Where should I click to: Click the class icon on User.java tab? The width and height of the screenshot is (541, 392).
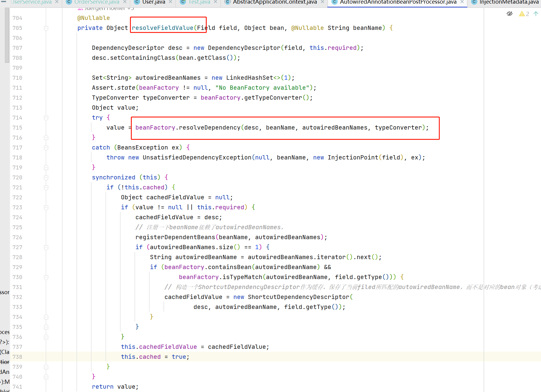click(x=137, y=2)
